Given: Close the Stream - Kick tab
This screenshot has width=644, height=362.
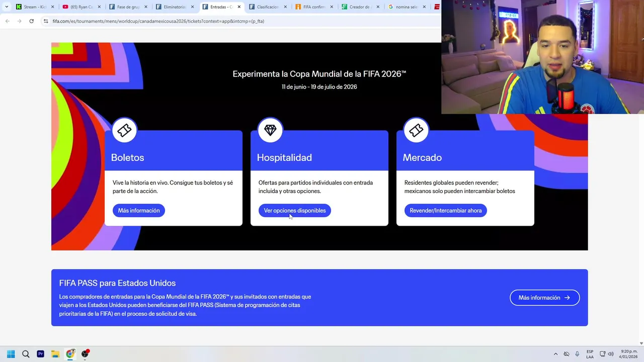Looking at the screenshot, I should pos(52,7).
